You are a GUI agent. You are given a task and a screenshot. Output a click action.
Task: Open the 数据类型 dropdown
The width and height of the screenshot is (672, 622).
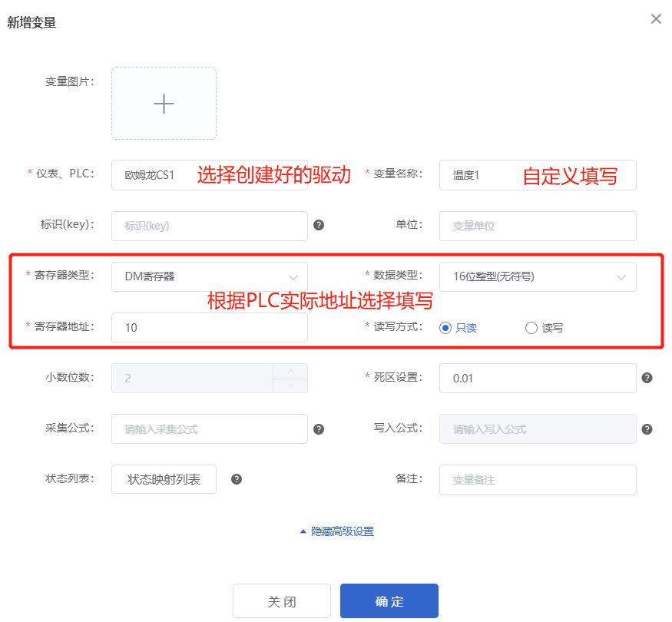538,276
